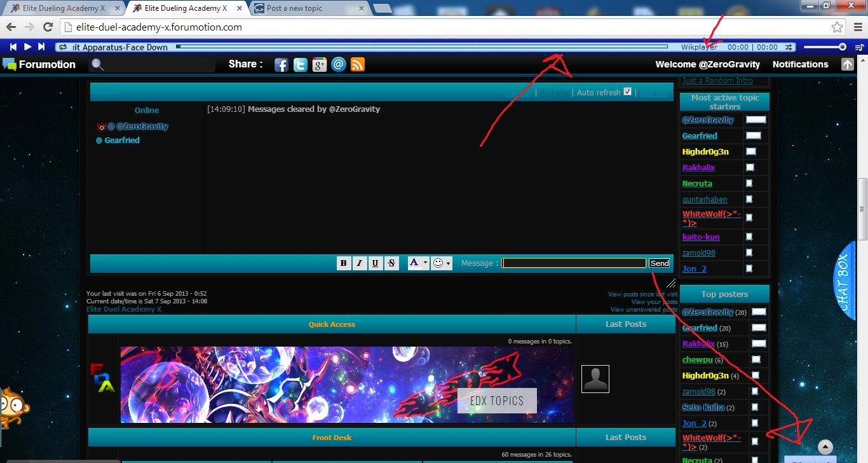868x463 pixels.
Task: Open View unanswered posts link
Action: pyautogui.click(x=644, y=310)
